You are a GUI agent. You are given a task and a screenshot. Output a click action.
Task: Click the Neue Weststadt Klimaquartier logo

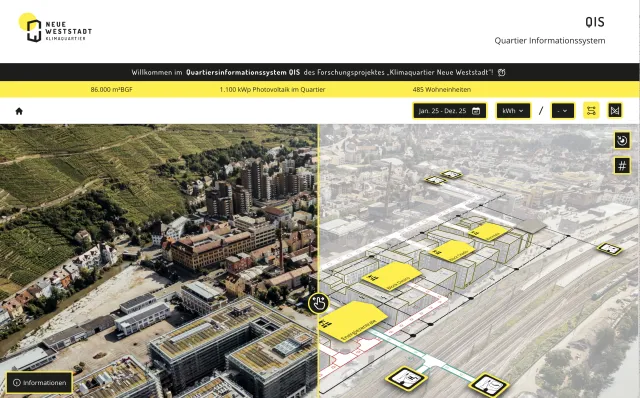coord(55,28)
